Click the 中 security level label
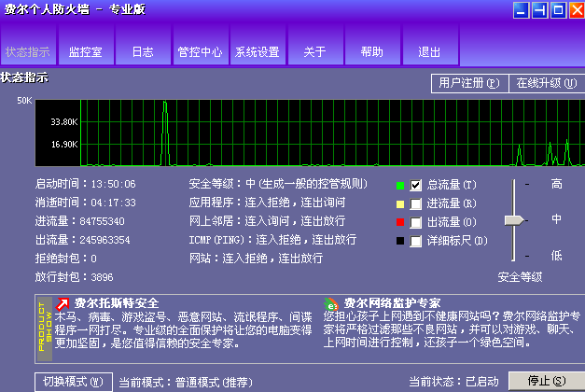 pyautogui.click(x=557, y=218)
